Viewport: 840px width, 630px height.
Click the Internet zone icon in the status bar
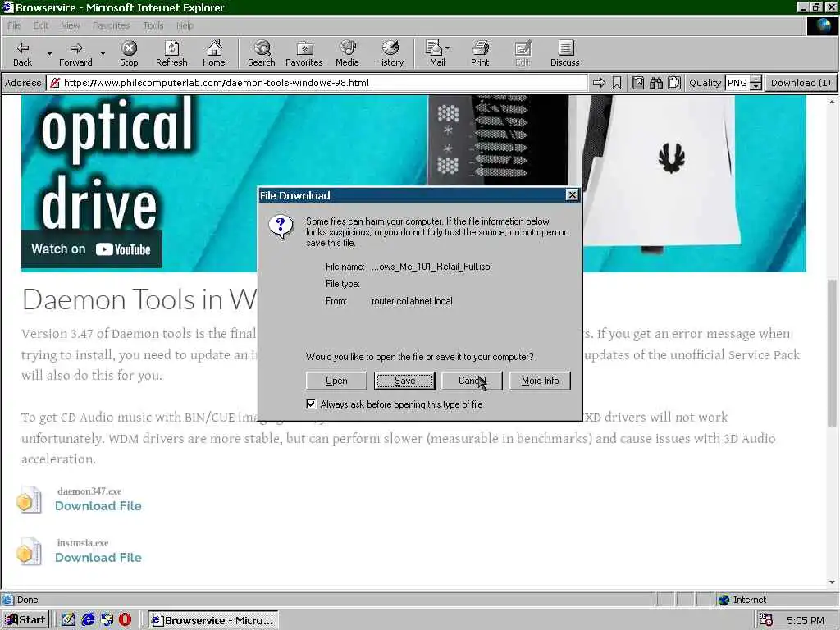[724, 600]
